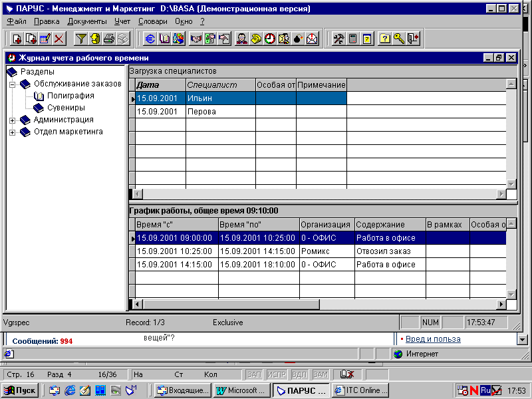This screenshot has height=399, width=532.
Task: Click the open book dictionary icon
Action: point(164,39)
